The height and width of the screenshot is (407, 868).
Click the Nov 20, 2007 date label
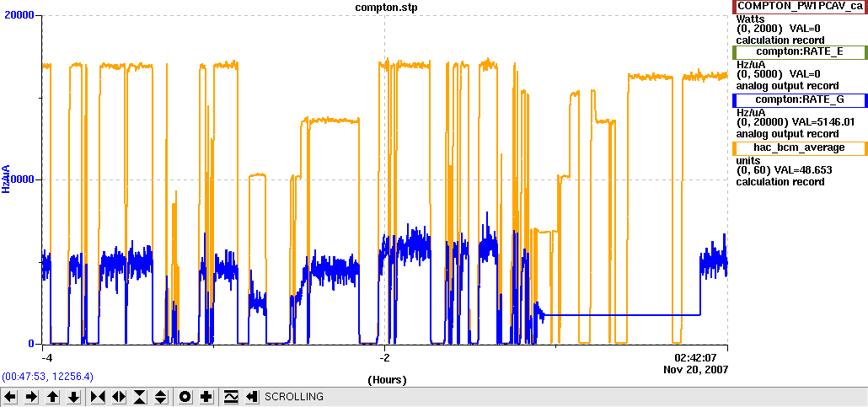click(695, 369)
